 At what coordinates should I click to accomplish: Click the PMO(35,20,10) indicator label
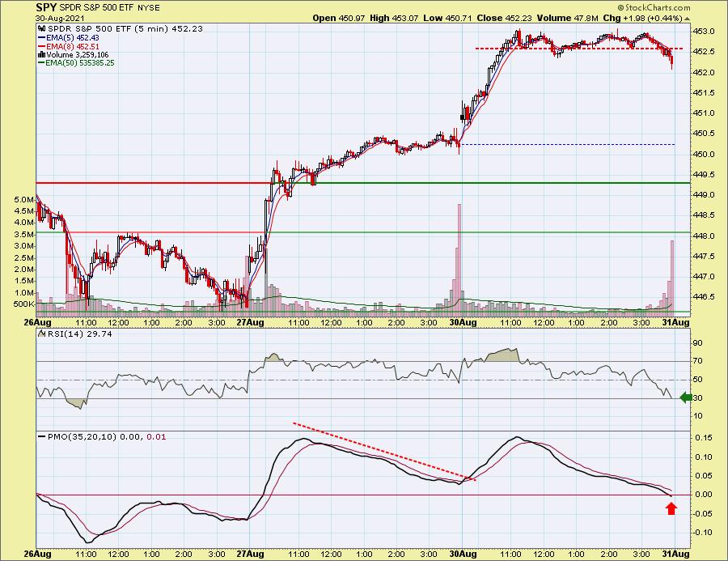(82, 437)
